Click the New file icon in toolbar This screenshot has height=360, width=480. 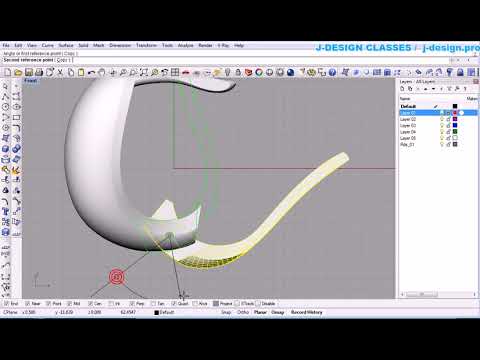pyautogui.click(x=7, y=72)
